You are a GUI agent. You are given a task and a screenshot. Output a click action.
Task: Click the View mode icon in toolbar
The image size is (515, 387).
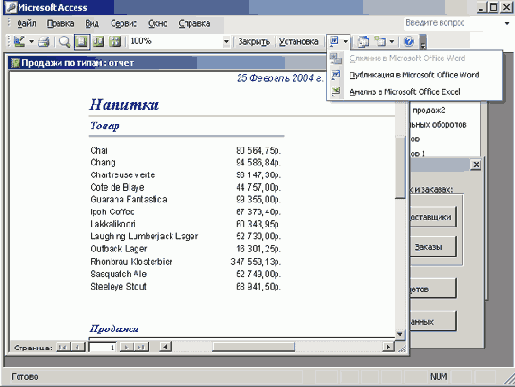19,42
